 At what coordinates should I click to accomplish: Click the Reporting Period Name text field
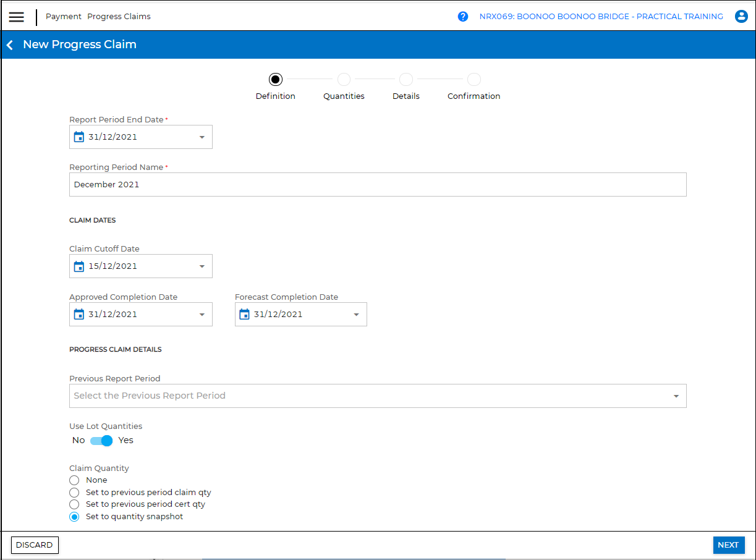click(x=378, y=184)
